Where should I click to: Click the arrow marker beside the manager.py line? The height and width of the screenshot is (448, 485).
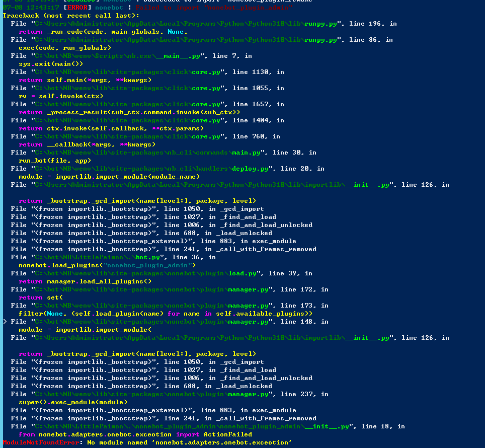[3, 321]
